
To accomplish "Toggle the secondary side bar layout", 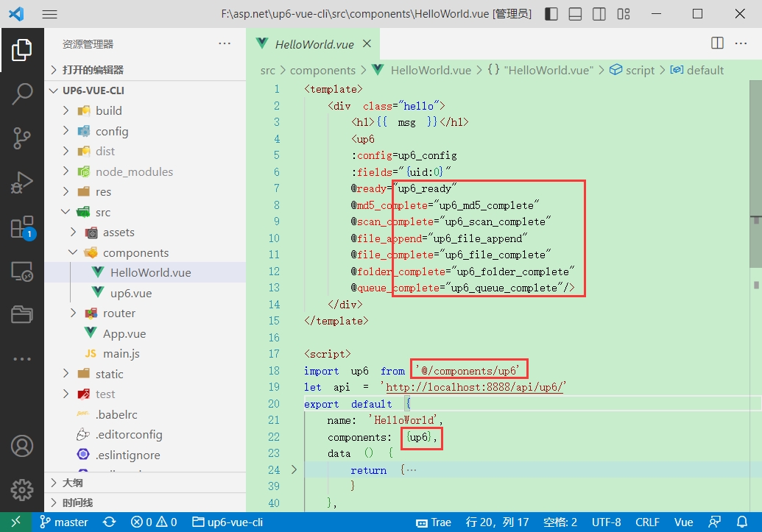I will [x=599, y=14].
